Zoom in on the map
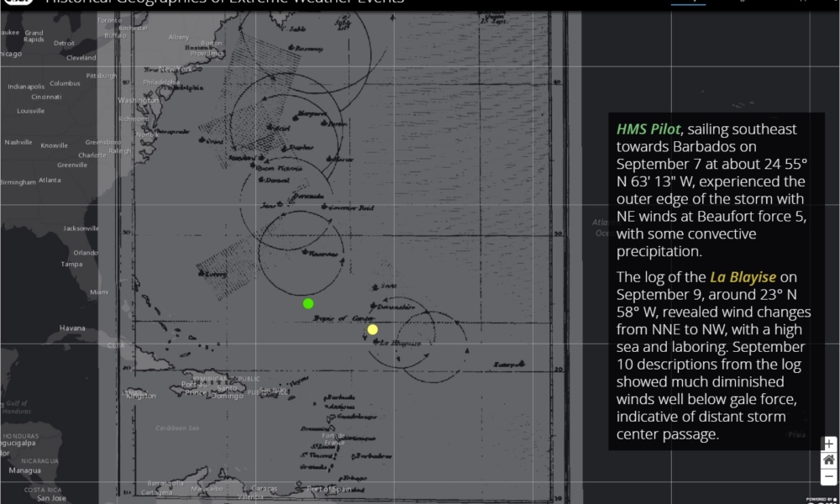The height and width of the screenshot is (504, 840). [x=829, y=444]
